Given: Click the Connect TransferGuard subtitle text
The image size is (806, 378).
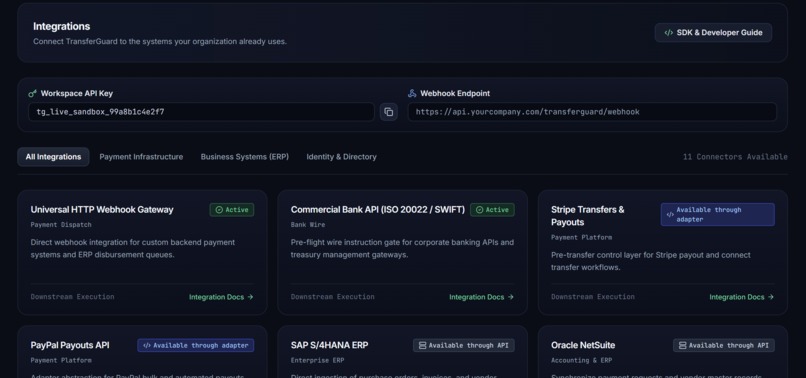Looking at the screenshot, I should pyautogui.click(x=160, y=42).
